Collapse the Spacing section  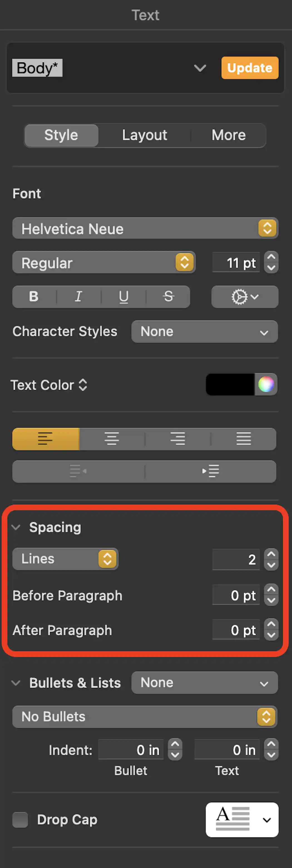tap(16, 527)
